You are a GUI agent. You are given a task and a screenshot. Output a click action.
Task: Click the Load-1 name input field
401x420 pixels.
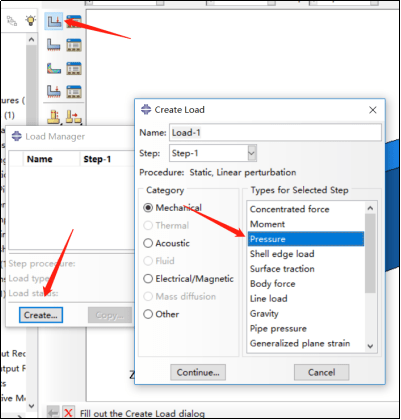point(275,133)
